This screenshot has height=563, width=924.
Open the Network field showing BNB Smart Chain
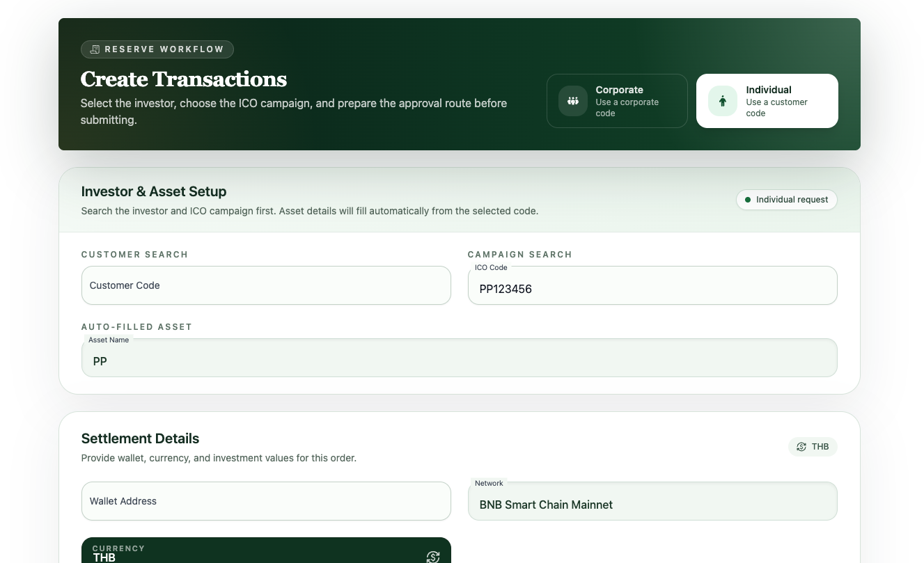tap(652, 504)
